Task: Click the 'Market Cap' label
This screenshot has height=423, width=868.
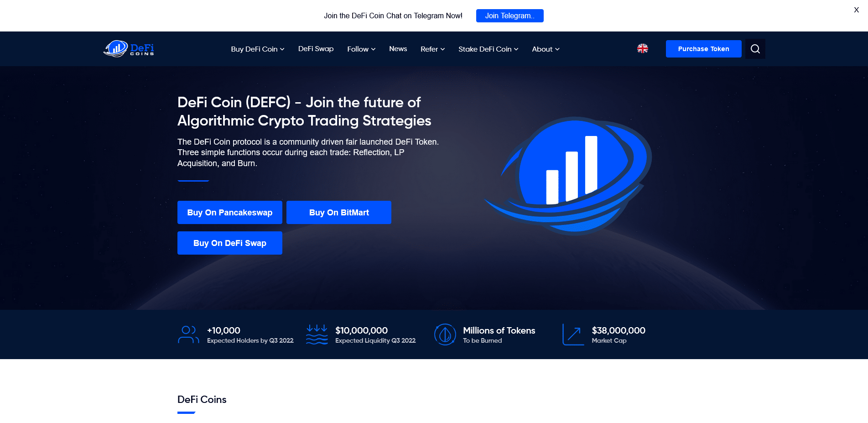Action: (609, 341)
